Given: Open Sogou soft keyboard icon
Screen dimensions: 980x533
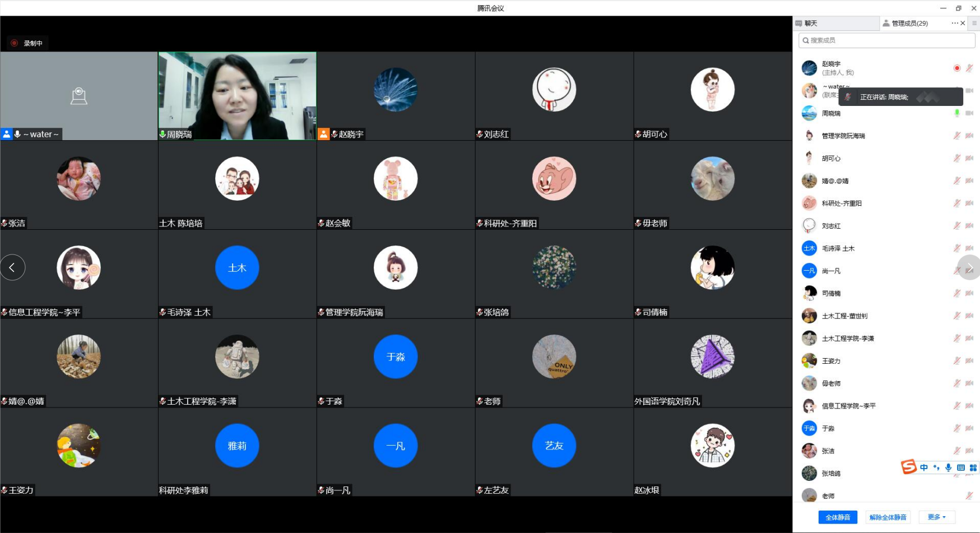Looking at the screenshot, I should pos(960,467).
